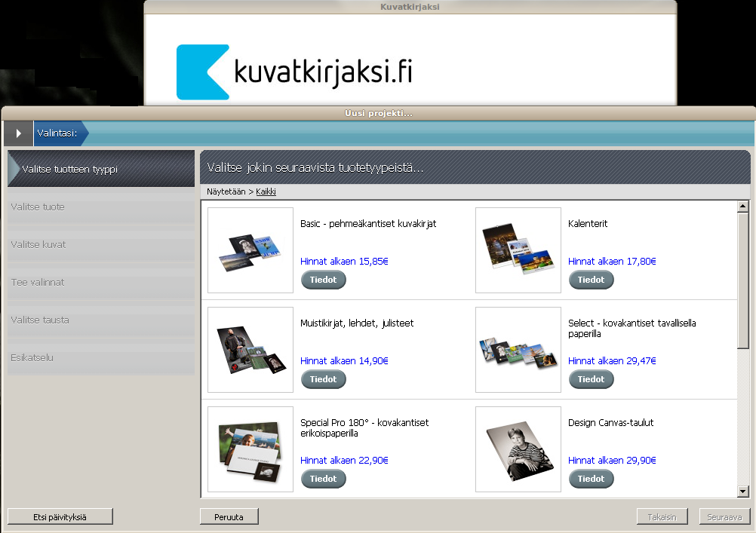
Task: Select the Kalenterit product thumbnail
Action: coord(518,250)
